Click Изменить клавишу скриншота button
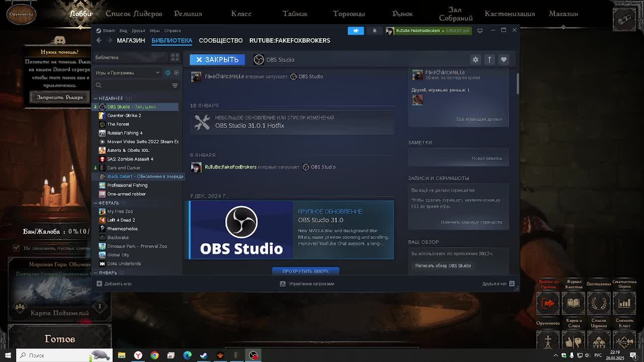644x362 pixels. [471, 222]
